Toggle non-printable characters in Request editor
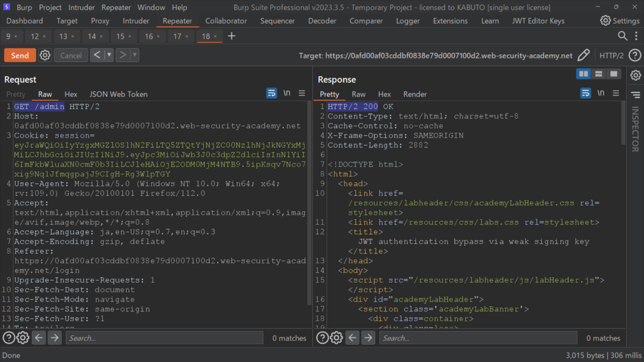The width and height of the screenshot is (644, 362). pos(287,93)
